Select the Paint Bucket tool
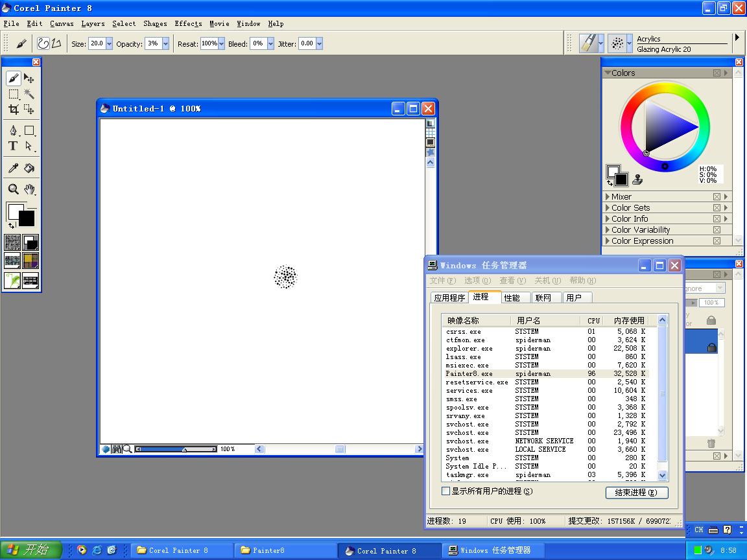Screen dimensions: 747x560 (29, 168)
